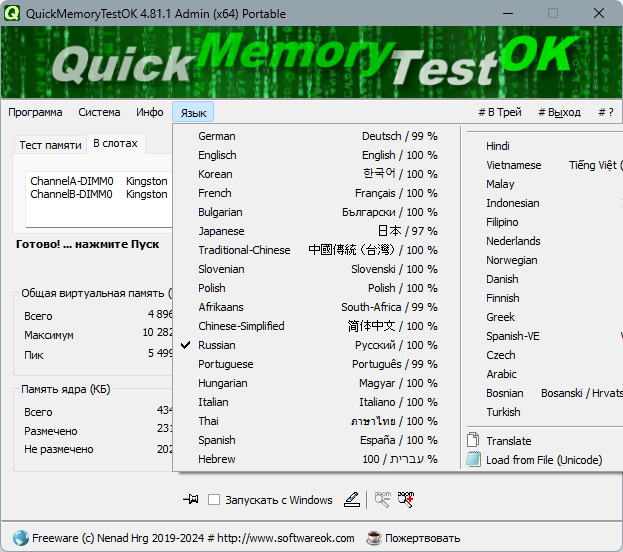
Task: Select Vietnamese Tiếng Việt entry
Action: [544, 165]
